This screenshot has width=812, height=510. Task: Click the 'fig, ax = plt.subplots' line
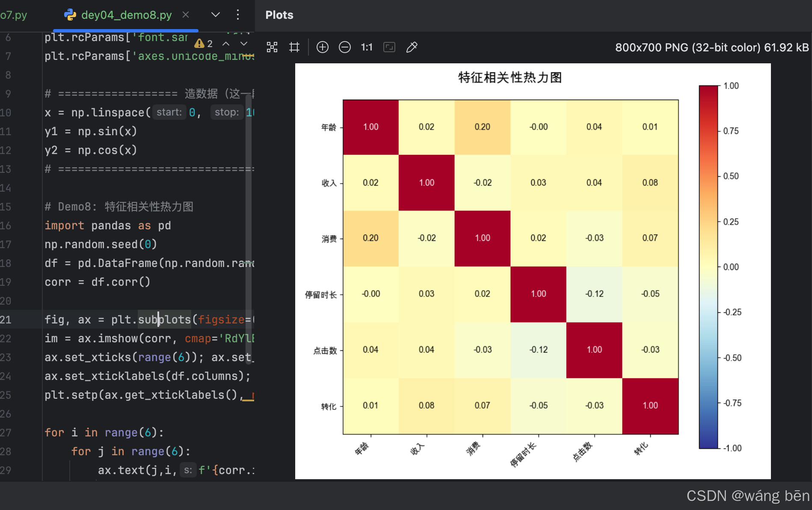[x=149, y=320]
